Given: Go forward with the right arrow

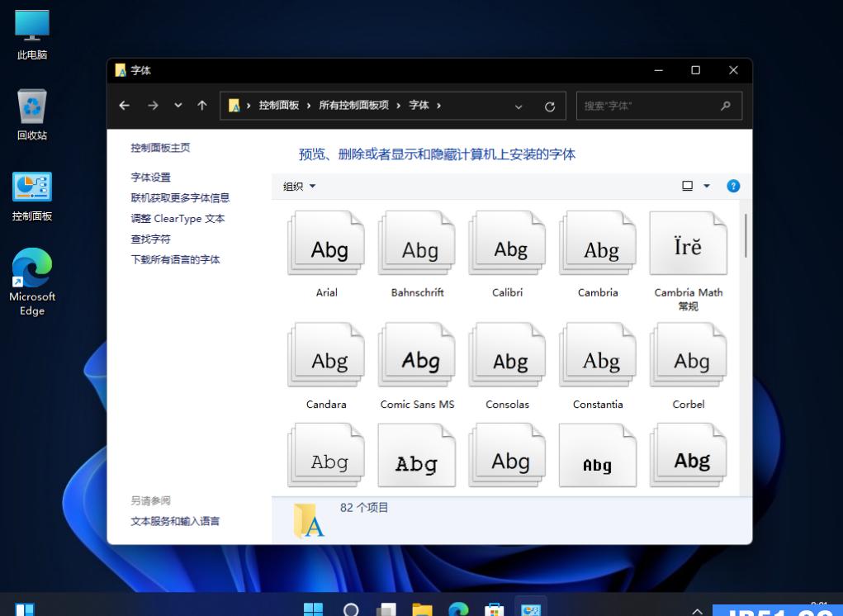Looking at the screenshot, I should (x=154, y=106).
